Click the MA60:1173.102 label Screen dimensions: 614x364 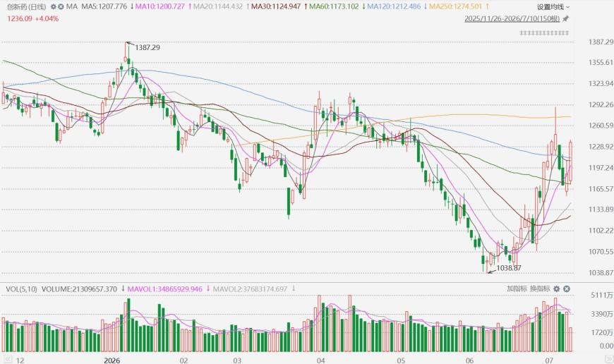pyautogui.click(x=334, y=6)
